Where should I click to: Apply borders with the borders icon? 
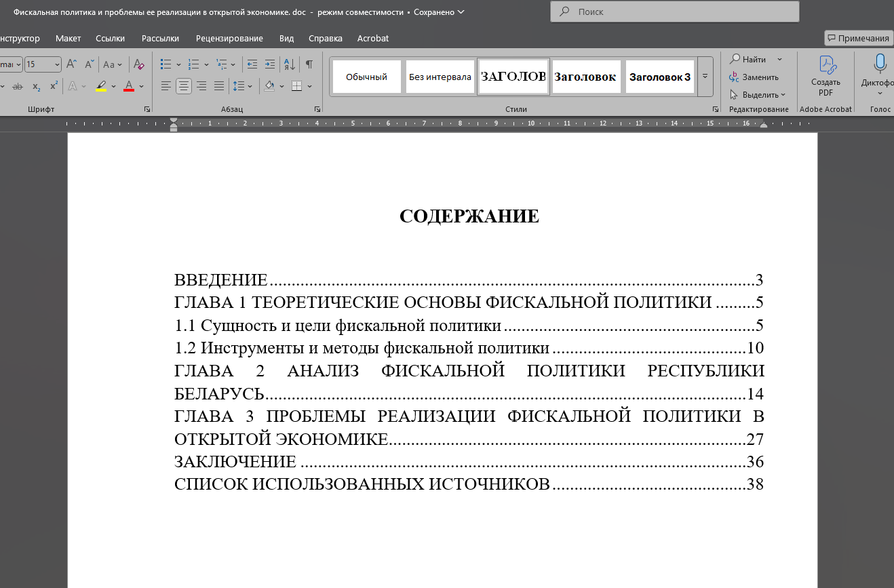click(296, 86)
